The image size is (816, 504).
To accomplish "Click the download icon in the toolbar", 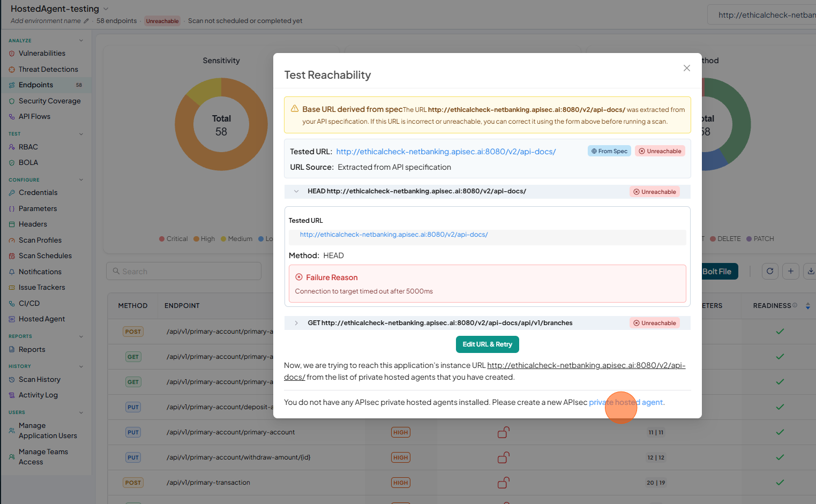I will (811, 271).
